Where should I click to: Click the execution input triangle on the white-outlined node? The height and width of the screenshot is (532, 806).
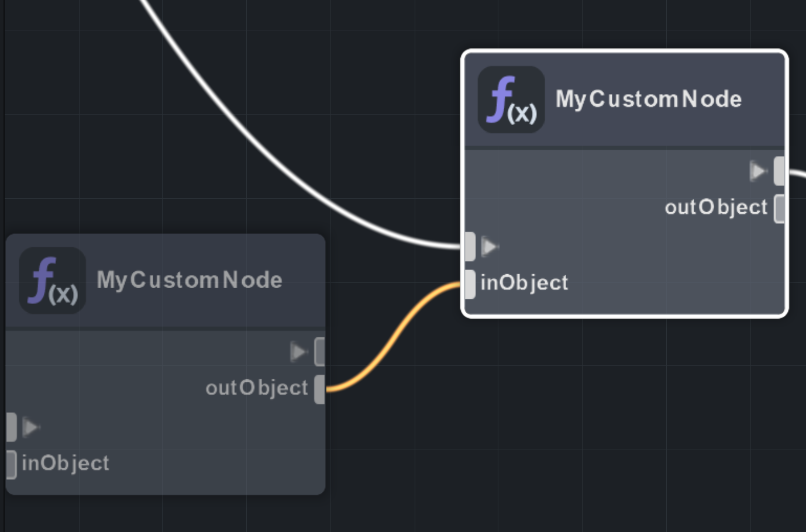[489, 247]
